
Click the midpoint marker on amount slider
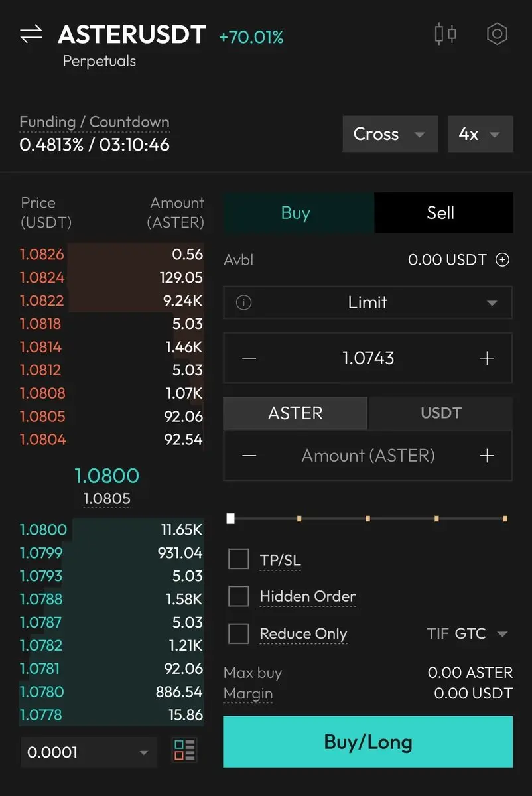coord(368,519)
